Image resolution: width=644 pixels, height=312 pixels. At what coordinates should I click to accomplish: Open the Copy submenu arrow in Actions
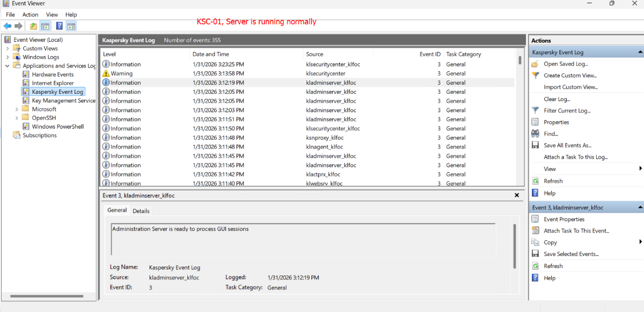tap(641, 242)
